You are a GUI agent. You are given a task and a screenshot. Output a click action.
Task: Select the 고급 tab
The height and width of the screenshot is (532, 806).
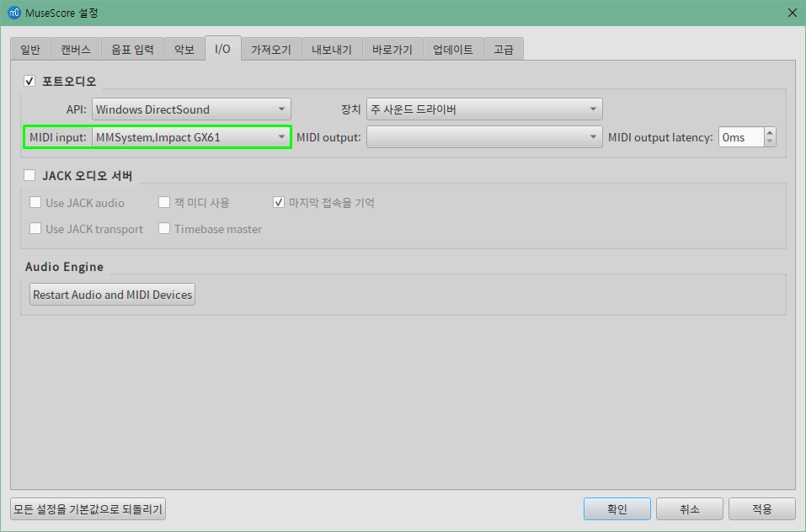[504, 50]
